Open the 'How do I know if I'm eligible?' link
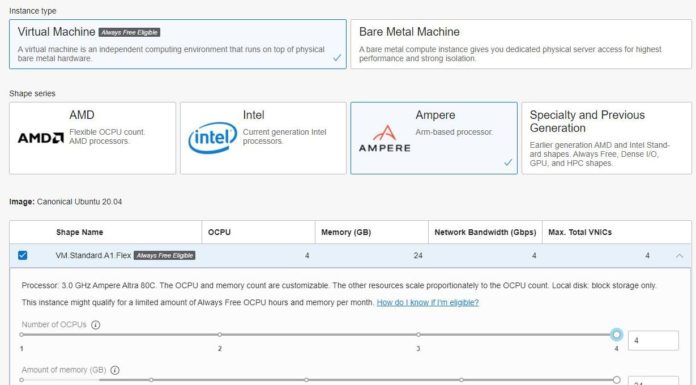 [x=427, y=302]
